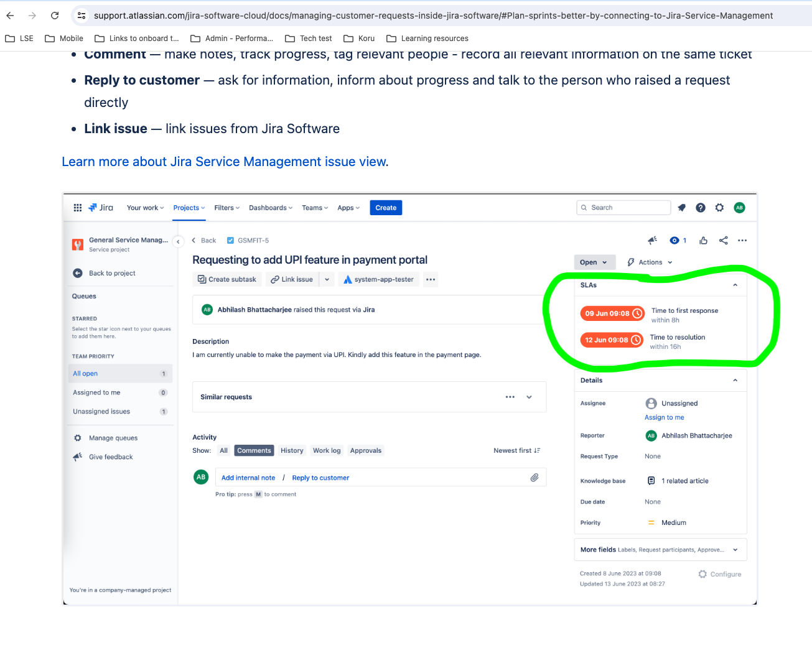The image size is (812, 645).
Task: Click the share issue icon
Action: tap(723, 240)
